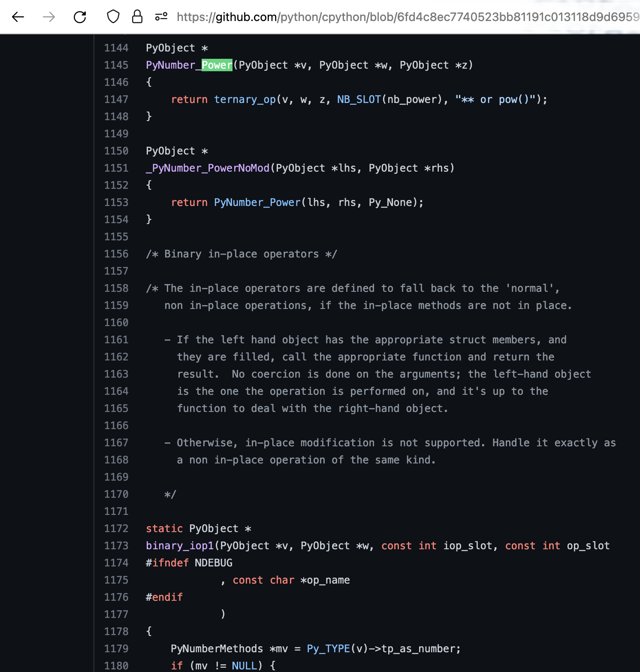Screen dimensions: 640x672
Task: Click the _PyNumber_PowerNoMod function name
Action: point(208,168)
